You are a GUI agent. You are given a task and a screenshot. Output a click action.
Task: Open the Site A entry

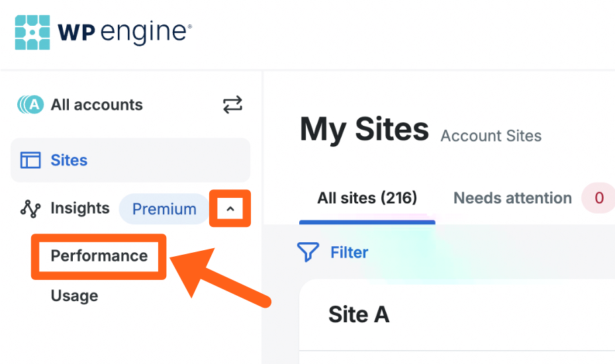point(358,315)
